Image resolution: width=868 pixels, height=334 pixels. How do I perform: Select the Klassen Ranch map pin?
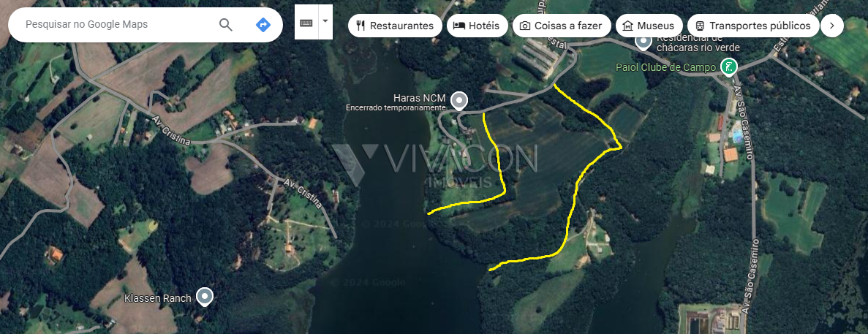pyautogui.click(x=205, y=297)
